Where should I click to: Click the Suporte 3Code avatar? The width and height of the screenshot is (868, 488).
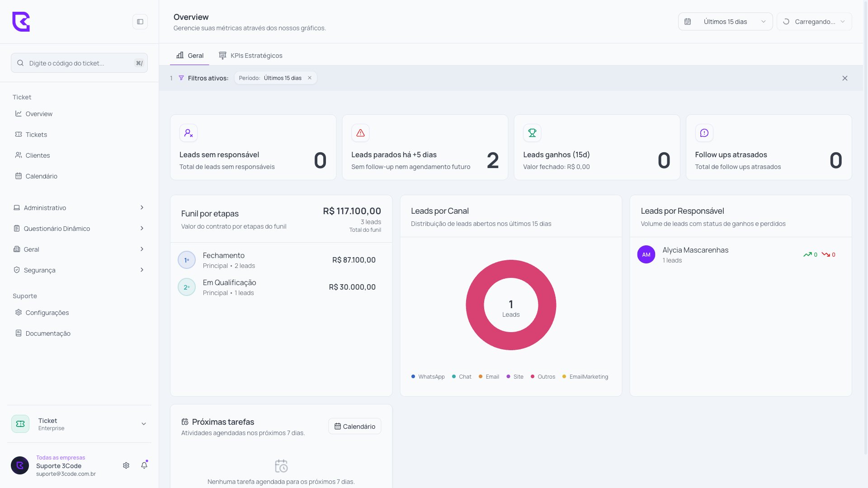(x=20, y=465)
